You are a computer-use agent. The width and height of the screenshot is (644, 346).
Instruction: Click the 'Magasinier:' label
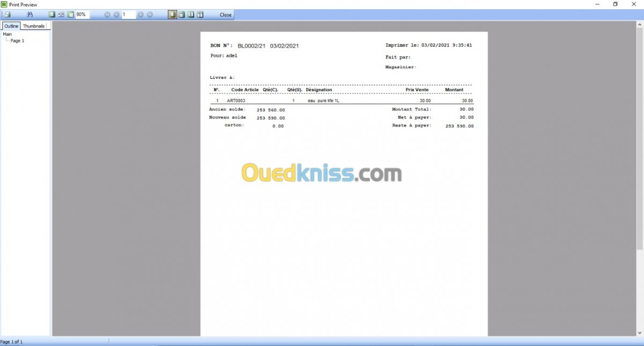click(x=401, y=67)
